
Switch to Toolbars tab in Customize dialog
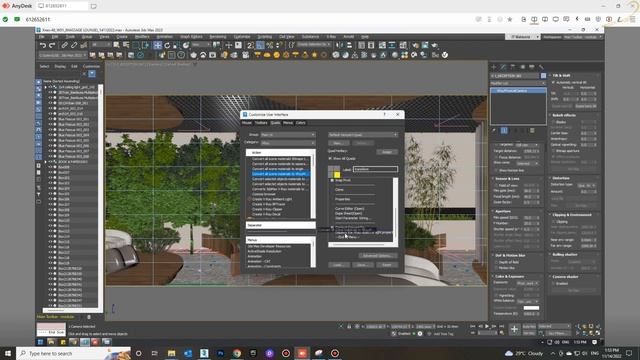[x=261, y=123]
